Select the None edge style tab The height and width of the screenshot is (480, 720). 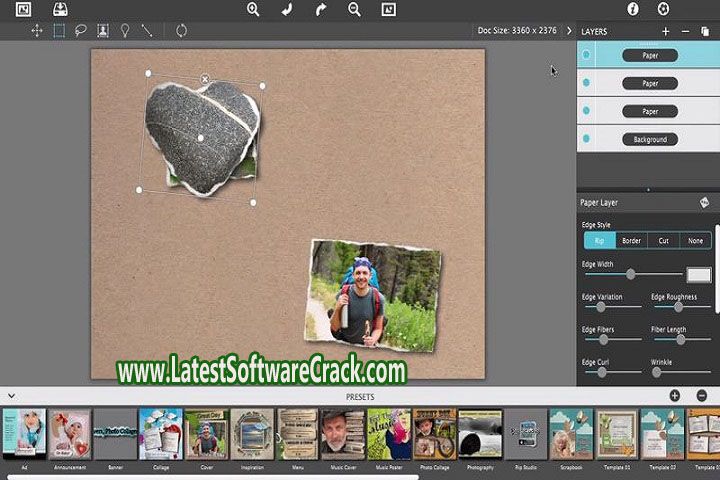pos(695,241)
